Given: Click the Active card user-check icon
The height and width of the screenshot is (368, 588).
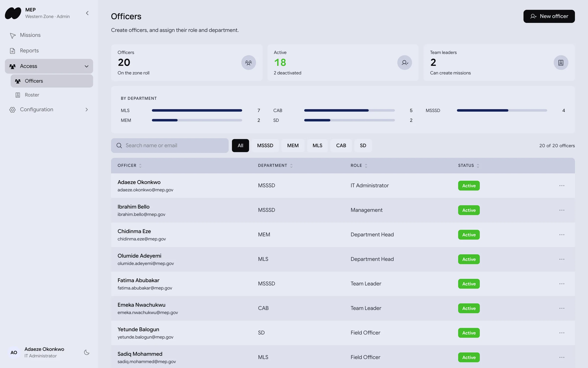Looking at the screenshot, I should click(x=404, y=63).
